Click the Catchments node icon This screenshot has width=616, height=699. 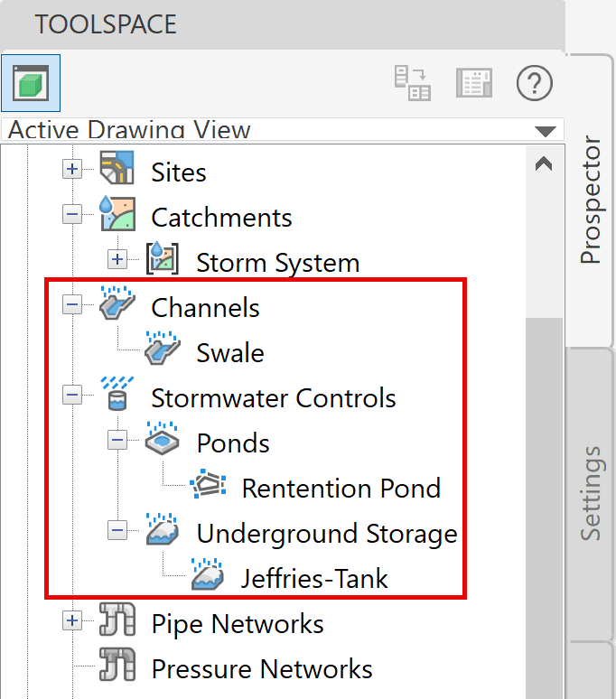pyautogui.click(x=117, y=213)
